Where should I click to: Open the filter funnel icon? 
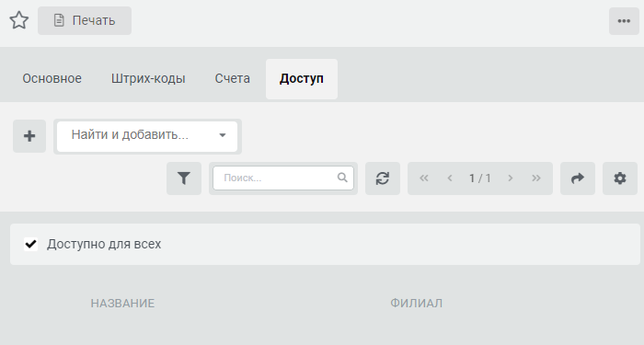(184, 178)
